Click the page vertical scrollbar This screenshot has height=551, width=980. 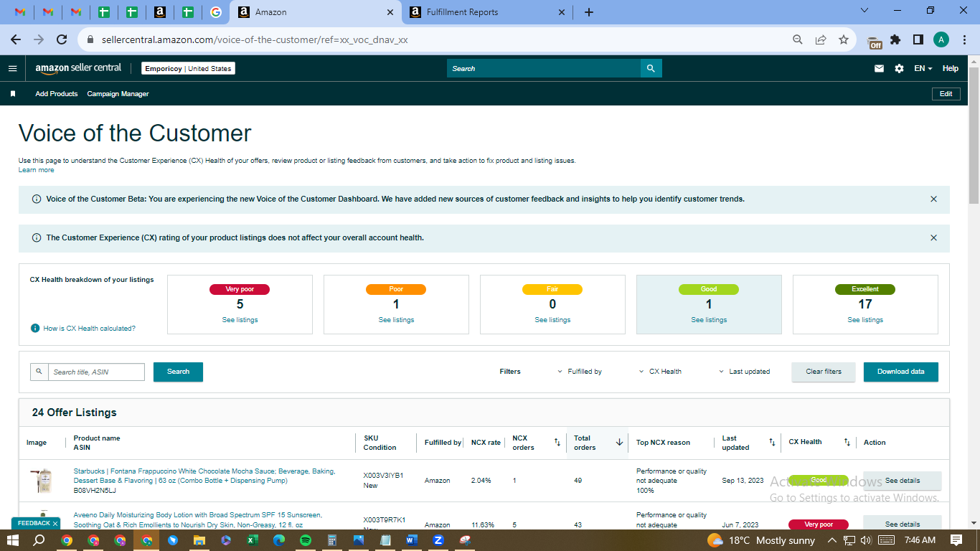point(974,136)
